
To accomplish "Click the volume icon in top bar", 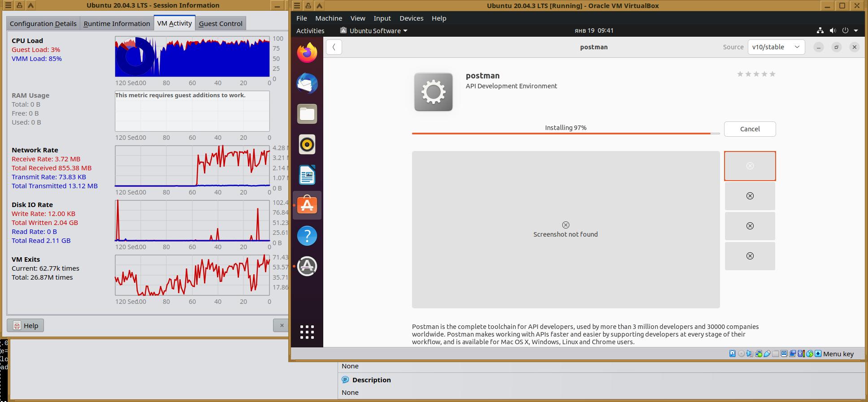I will tap(833, 30).
